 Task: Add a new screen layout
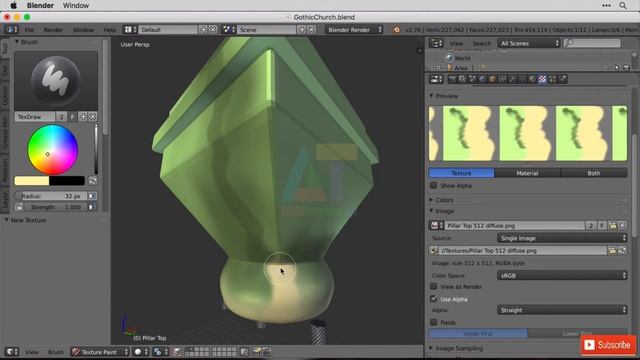(203, 29)
